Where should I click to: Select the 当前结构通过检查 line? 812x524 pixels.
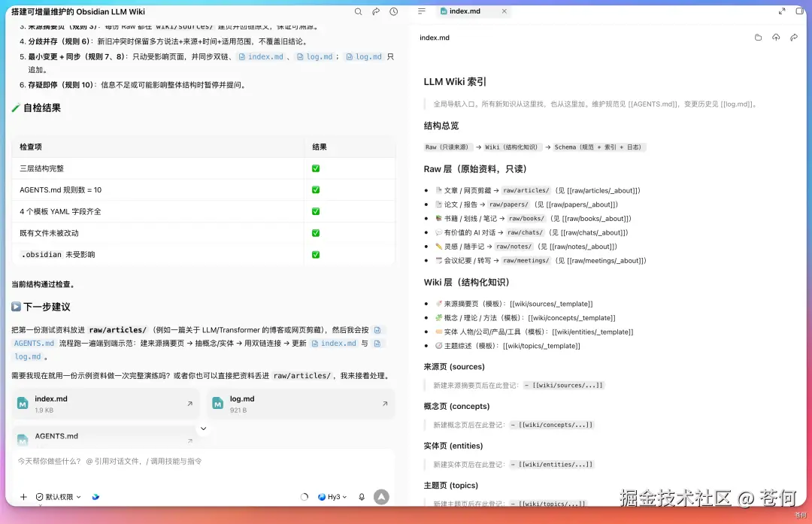(x=44, y=284)
